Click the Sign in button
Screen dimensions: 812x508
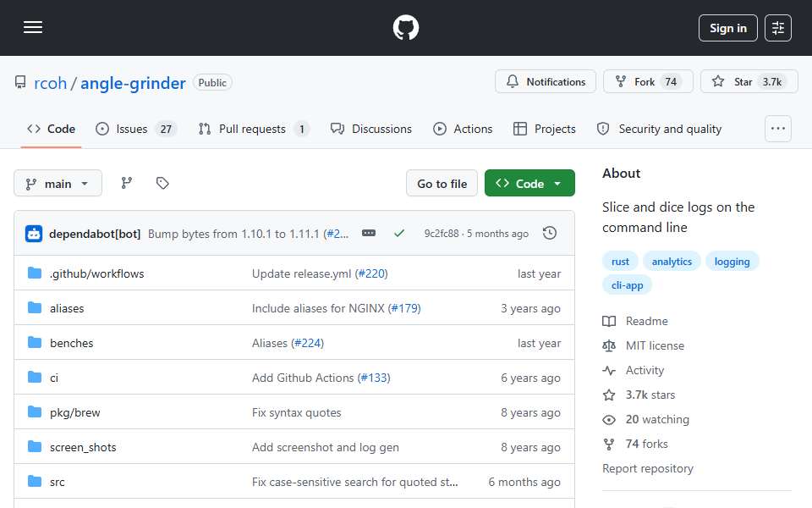tap(727, 28)
